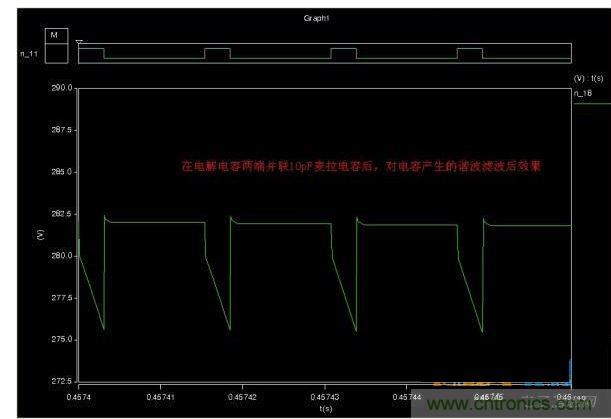Click the 280.0 y-axis tick label
611x419 pixels.
click(63, 256)
